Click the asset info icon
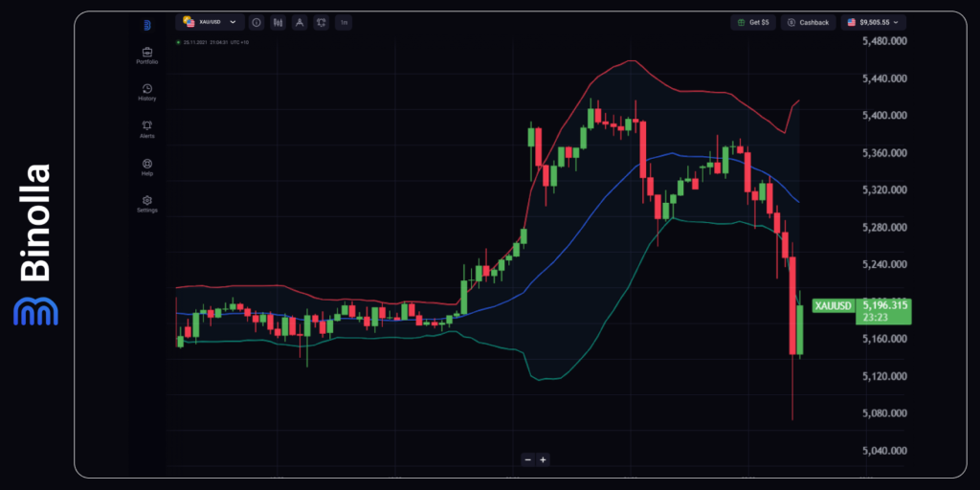The width and height of the screenshot is (980, 490). coord(257,22)
